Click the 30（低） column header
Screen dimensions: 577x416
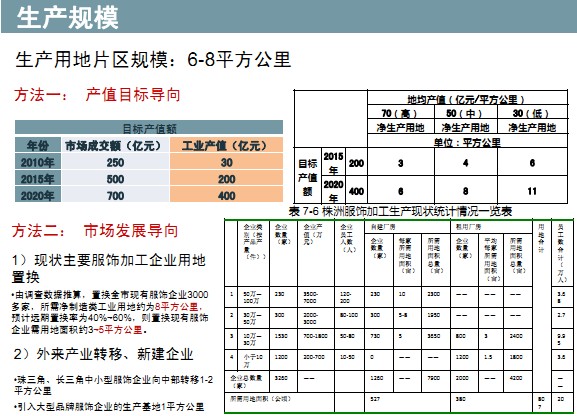(531, 113)
